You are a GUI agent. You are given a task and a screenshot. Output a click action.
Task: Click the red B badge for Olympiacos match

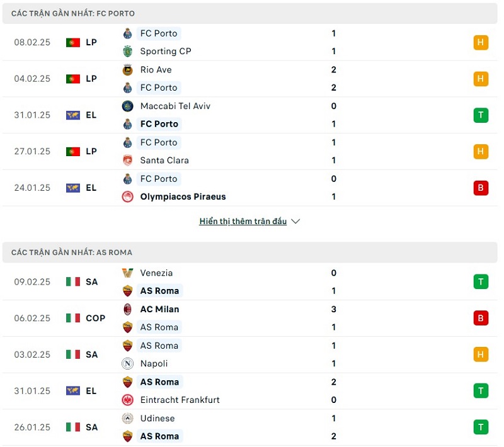click(481, 188)
